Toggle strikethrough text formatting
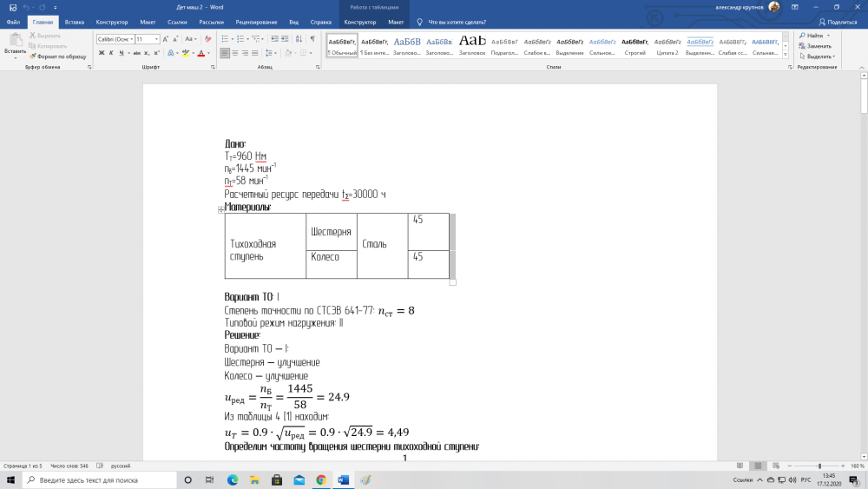This screenshot has width=868, height=489. pyautogui.click(x=134, y=53)
